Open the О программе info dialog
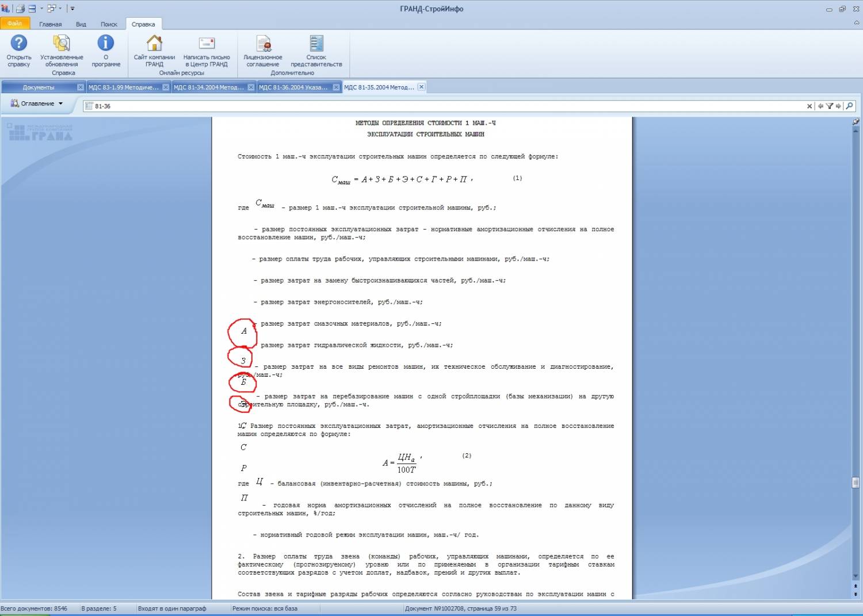 [106, 51]
